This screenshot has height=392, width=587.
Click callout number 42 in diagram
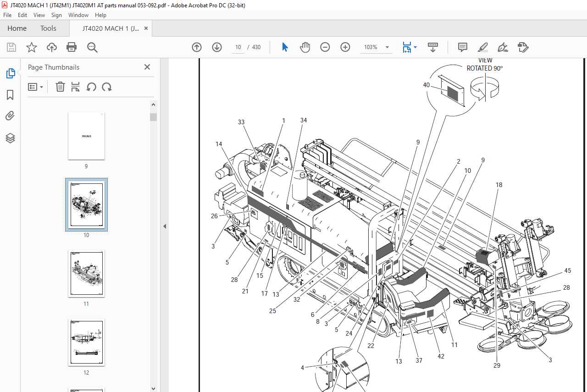441,356
